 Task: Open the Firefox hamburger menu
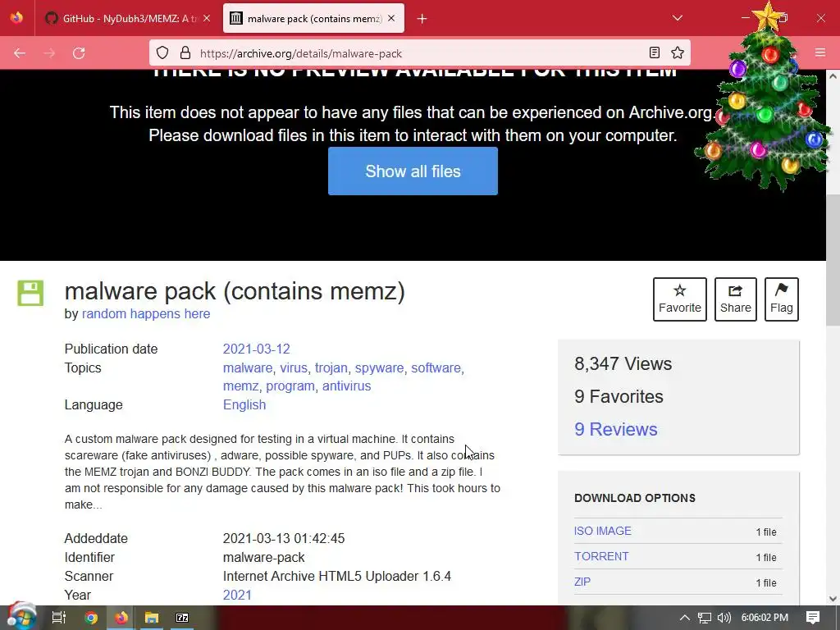pos(820,52)
